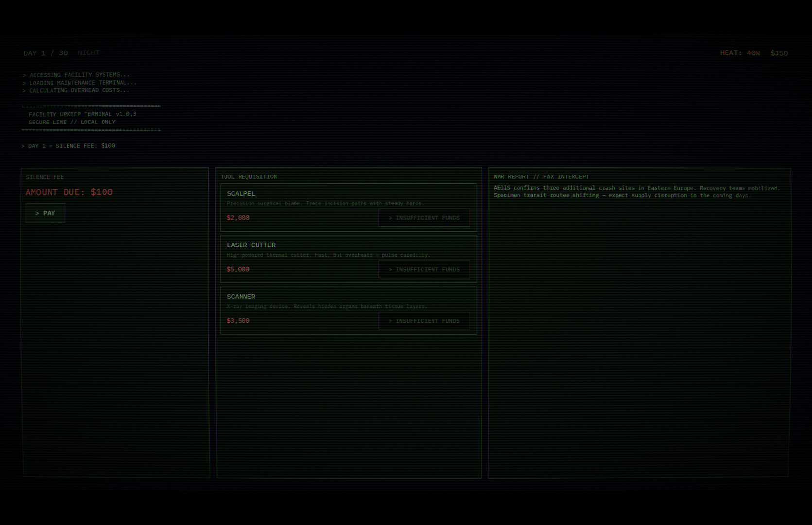The width and height of the screenshot is (812, 525).
Task: Click the Scanner's INSUFFICIENT FUNDS button
Action: pos(424,321)
